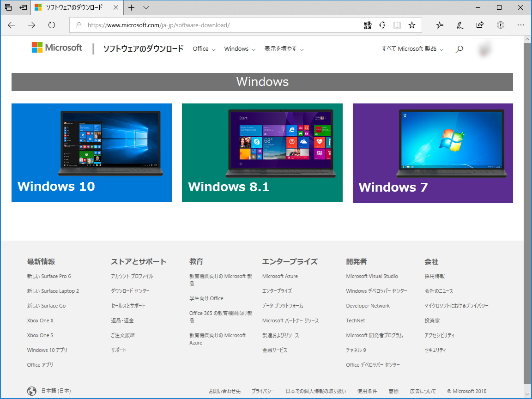Refresh the current page
The width and height of the screenshot is (532, 399).
click(x=51, y=25)
